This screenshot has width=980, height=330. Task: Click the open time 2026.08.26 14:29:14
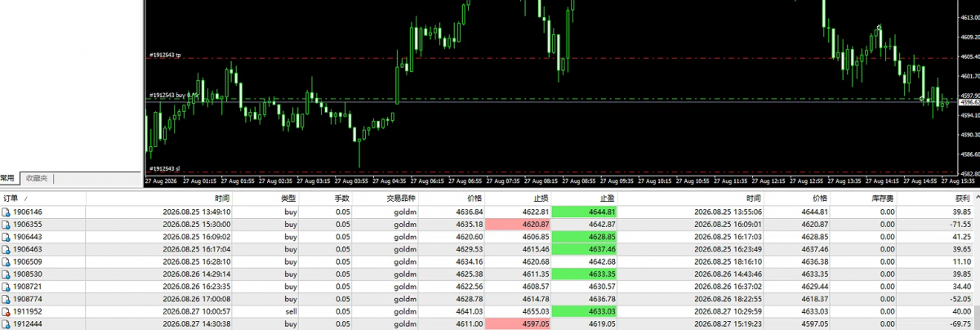[197, 274]
